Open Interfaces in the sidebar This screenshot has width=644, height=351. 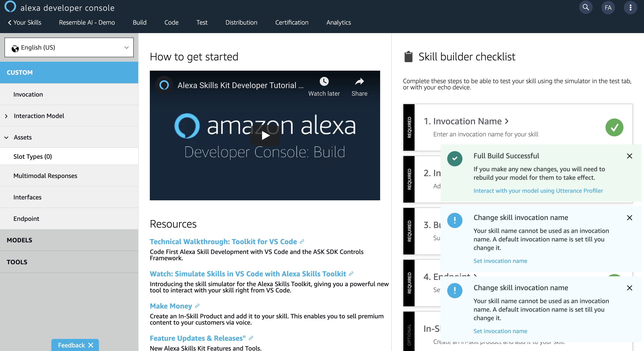click(69, 197)
